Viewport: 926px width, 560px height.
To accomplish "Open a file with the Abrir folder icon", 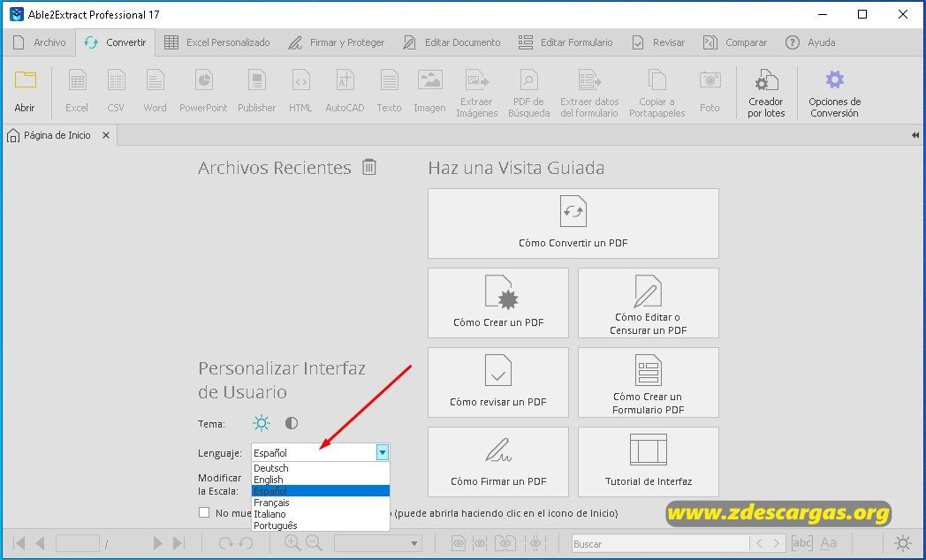I will [26, 80].
